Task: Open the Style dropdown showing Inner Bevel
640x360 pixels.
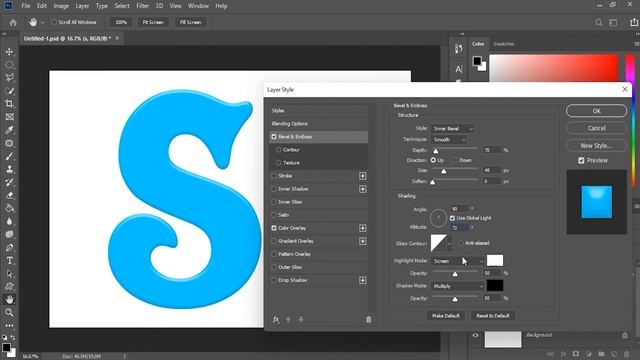Action: coord(452,129)
